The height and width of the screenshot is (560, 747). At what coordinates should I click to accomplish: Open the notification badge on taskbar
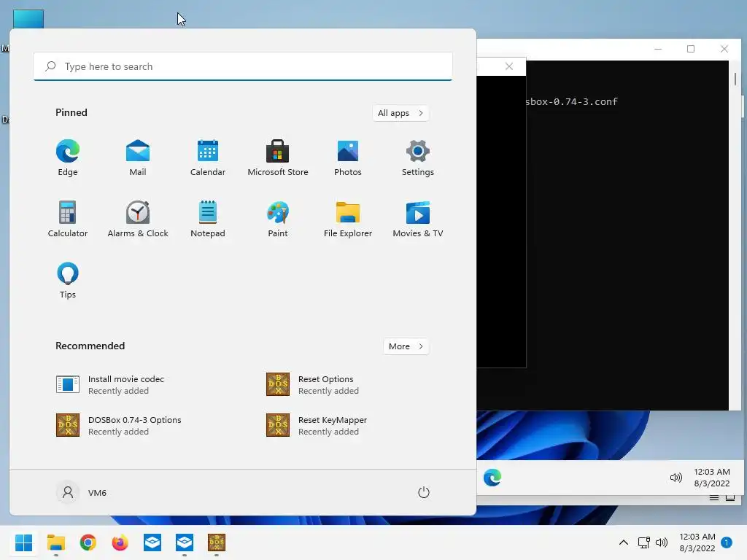pyautogui.click(x=727, y=542)
